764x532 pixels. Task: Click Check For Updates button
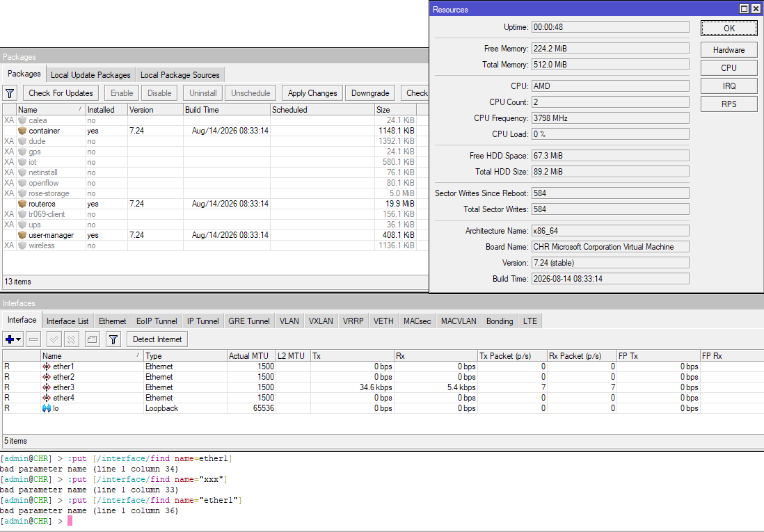(61, 93)
